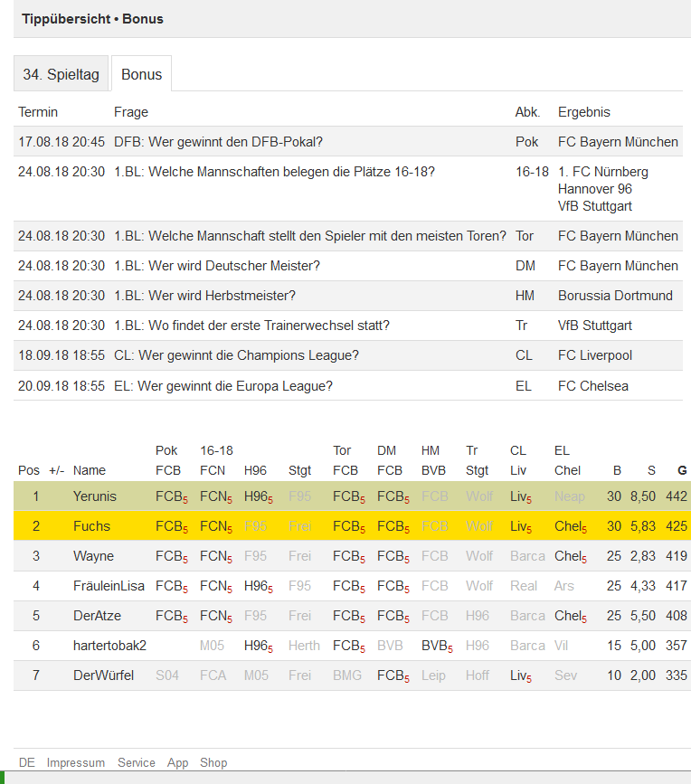691x784 pixels.
Task: Click the result Borussia Dortmund
Action: point(615,296)
